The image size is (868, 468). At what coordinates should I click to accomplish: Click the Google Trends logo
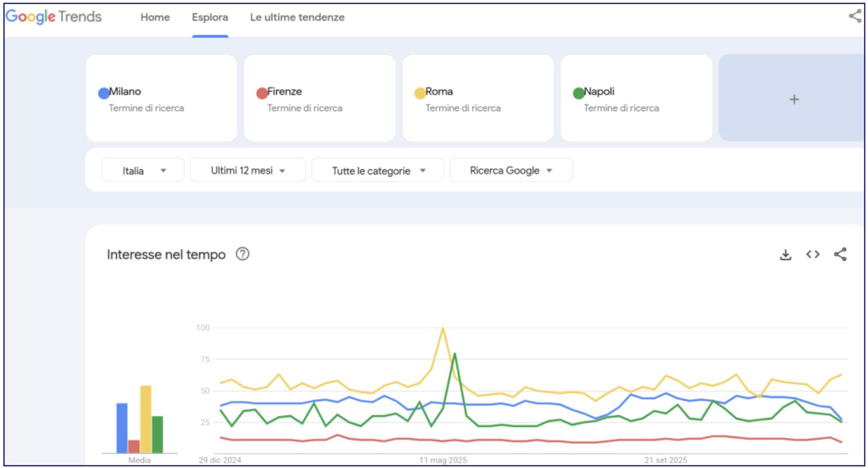(54, 17)
